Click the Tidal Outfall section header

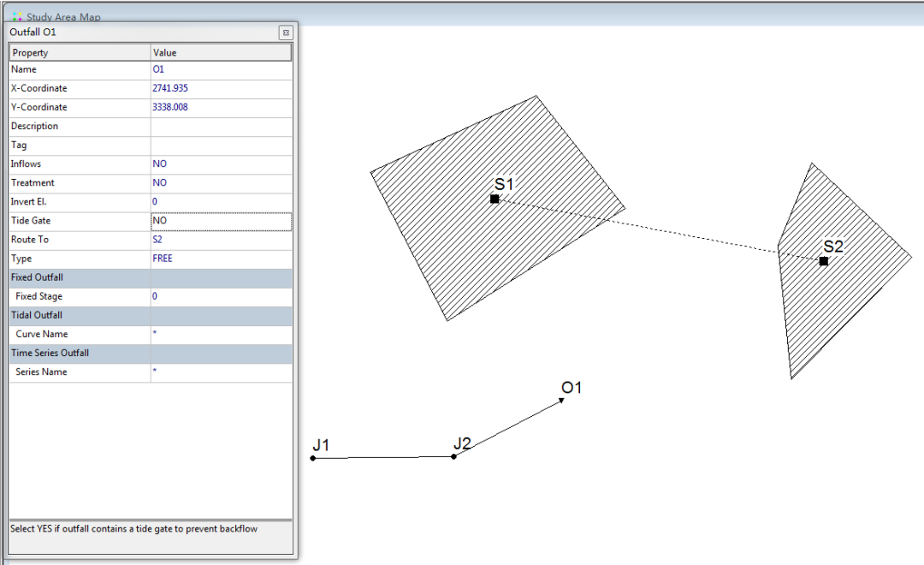(151, 315)
